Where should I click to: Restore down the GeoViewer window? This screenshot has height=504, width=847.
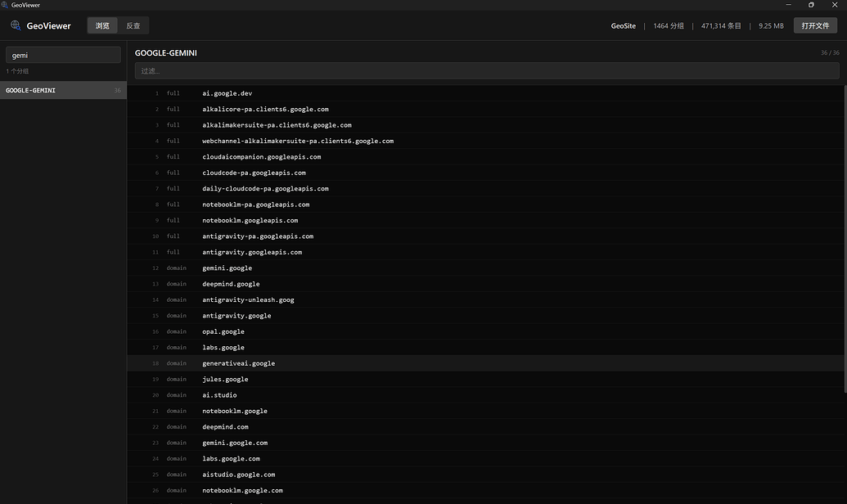[811, 5]
